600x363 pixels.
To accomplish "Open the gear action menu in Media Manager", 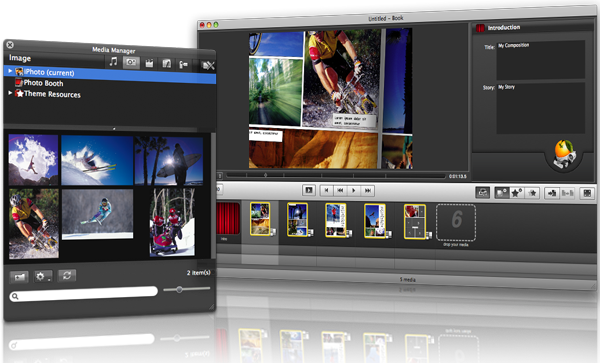I will 42,276.
